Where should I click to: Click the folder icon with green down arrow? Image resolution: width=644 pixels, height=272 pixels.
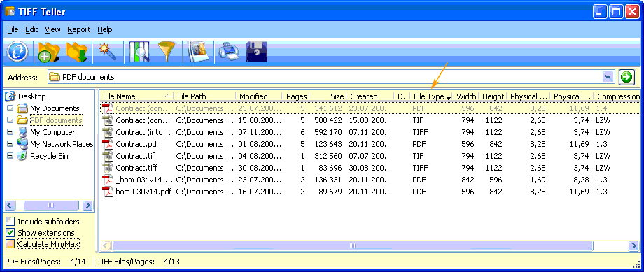(x=77, y=52)
